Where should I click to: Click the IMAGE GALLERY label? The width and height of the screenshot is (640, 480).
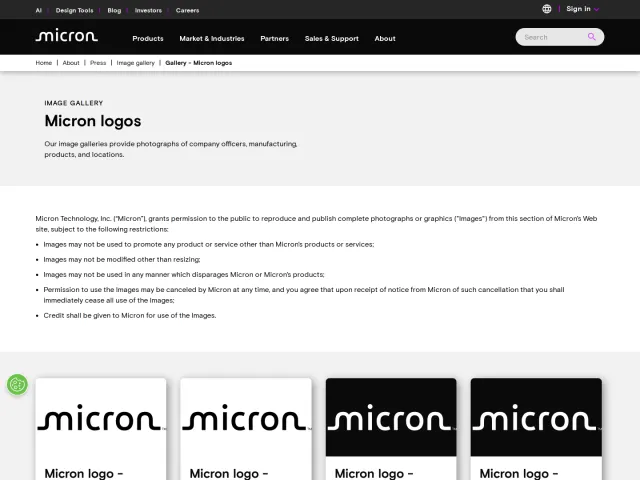tap(74, 103)
